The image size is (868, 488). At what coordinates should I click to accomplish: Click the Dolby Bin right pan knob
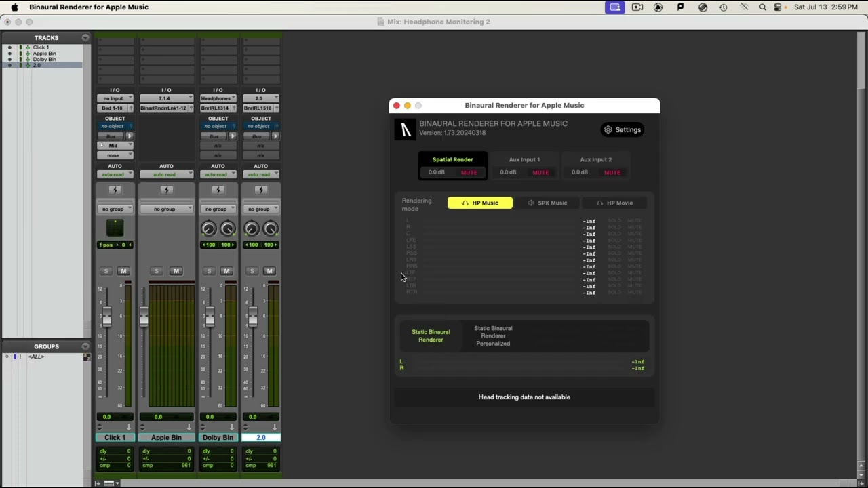[x=227, y=229]
